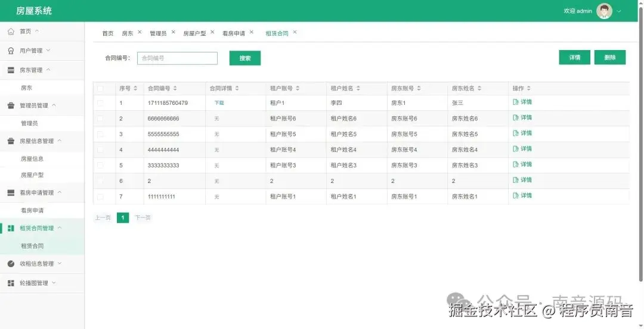This screenshot has height=329, width=644.
Task: Click the home icon beside 首页 in sidebar
Action: (11, 32)
